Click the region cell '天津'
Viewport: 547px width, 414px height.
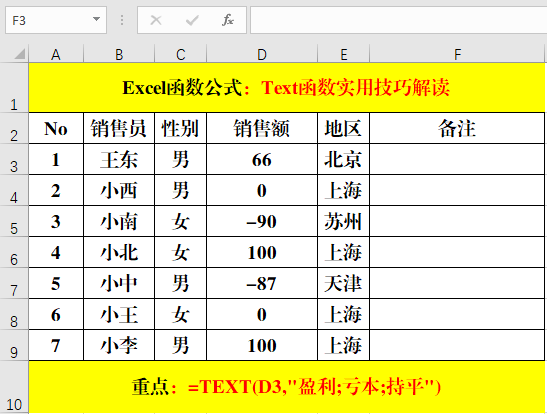click(344, 283)
